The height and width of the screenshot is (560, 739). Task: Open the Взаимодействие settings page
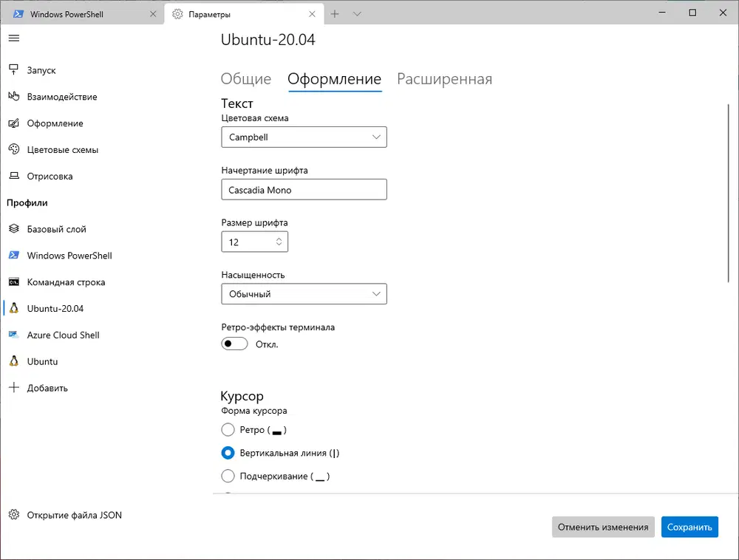tap(62, 97)
